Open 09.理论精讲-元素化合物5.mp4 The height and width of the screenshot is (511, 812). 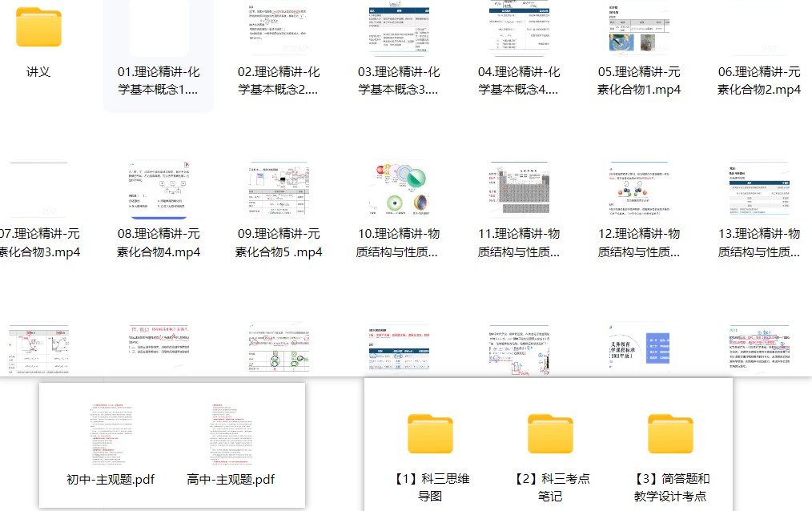278,192
